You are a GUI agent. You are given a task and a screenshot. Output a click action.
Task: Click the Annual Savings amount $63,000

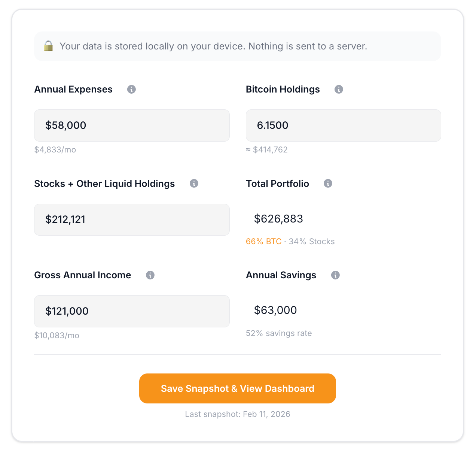(275, 310)
